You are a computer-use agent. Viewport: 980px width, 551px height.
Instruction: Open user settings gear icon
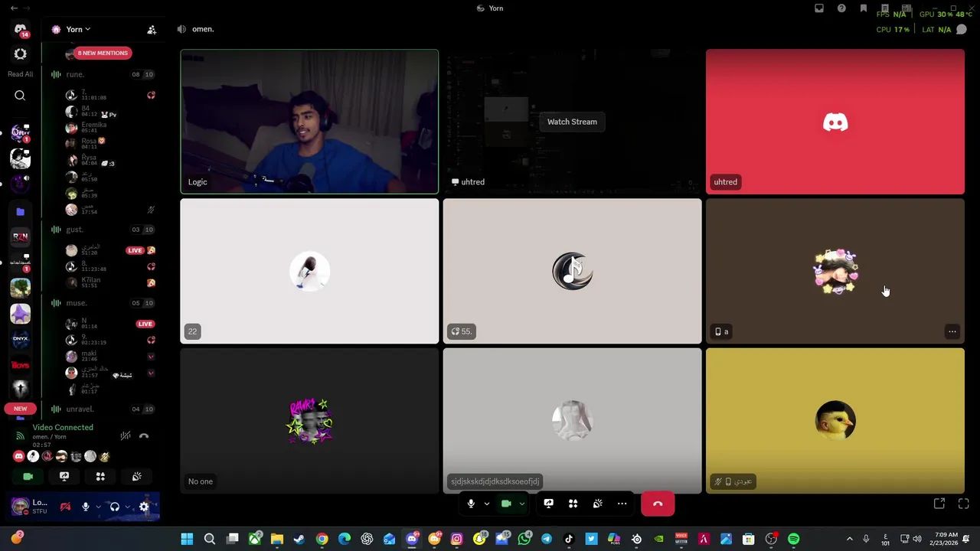(144, 507)
